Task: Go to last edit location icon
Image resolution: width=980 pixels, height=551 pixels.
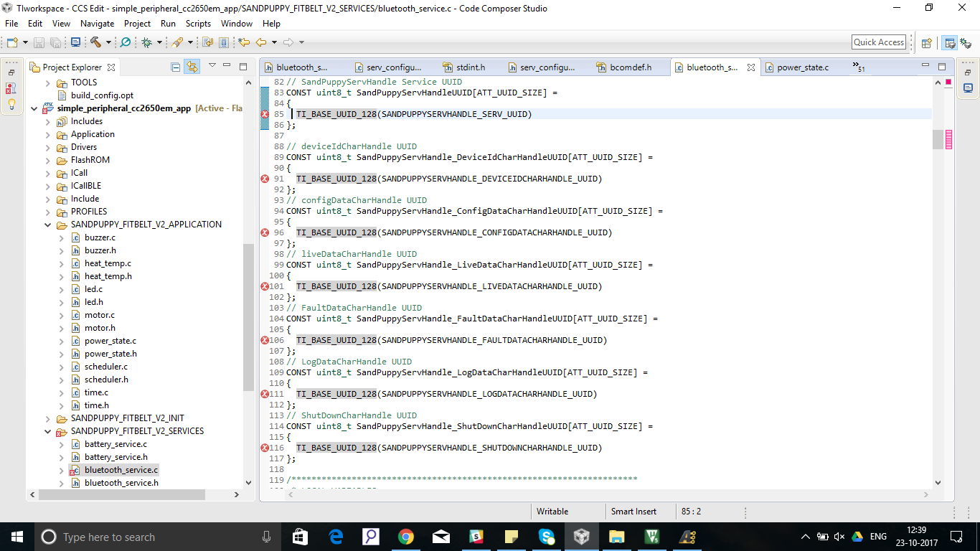Action: pos(244,42)
